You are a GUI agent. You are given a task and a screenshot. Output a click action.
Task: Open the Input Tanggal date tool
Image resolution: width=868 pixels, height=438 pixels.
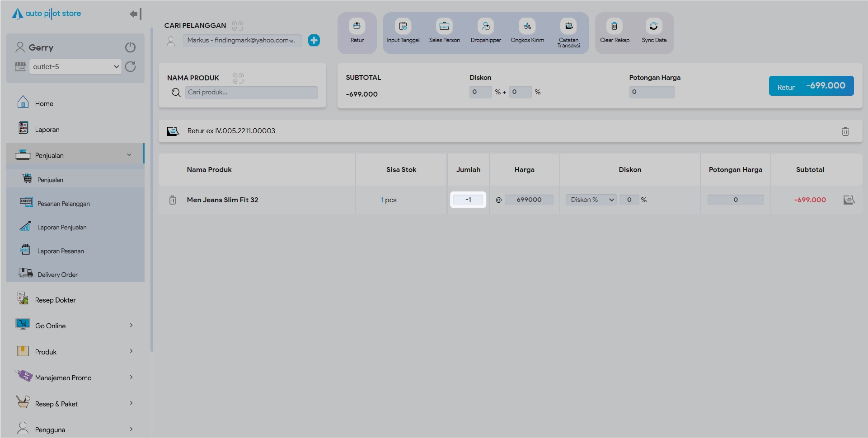(403, 26)
